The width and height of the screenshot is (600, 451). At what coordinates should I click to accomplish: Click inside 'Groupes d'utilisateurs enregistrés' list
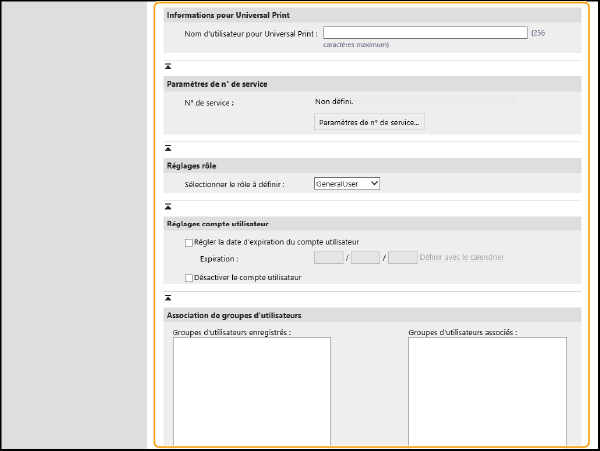pos(251,390)
